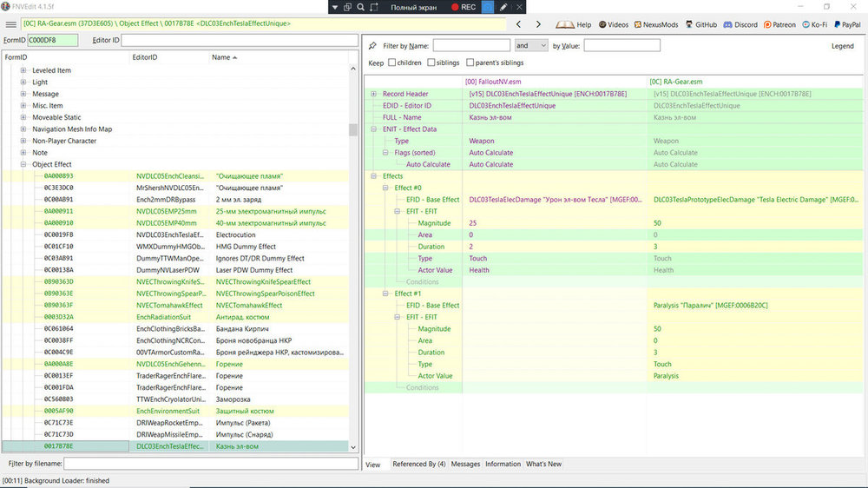The height and width of the screenshot is (488, 868).
Task: Open PayPal link
Action: click(847, 24)
